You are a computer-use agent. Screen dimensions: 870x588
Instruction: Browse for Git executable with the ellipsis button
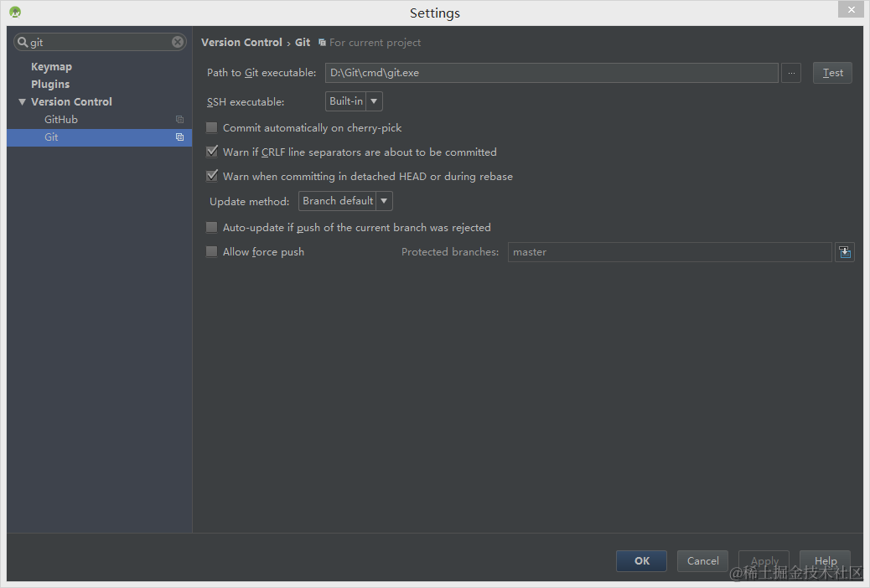791,73
